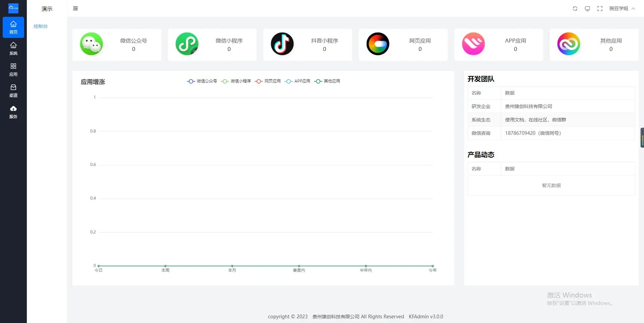Select the 控制台 console menu item
Viewport: 644px width, 323px height.
tap(41, 26)
